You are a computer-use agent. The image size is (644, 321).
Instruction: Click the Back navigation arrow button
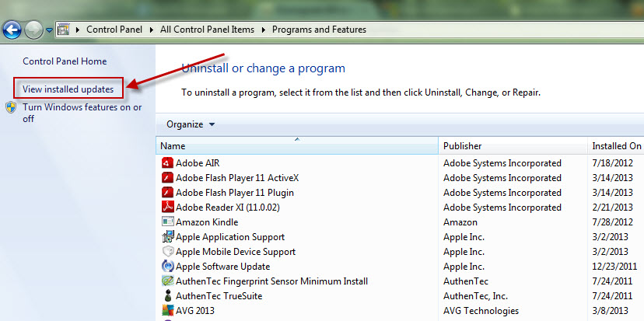click(12, 30)
